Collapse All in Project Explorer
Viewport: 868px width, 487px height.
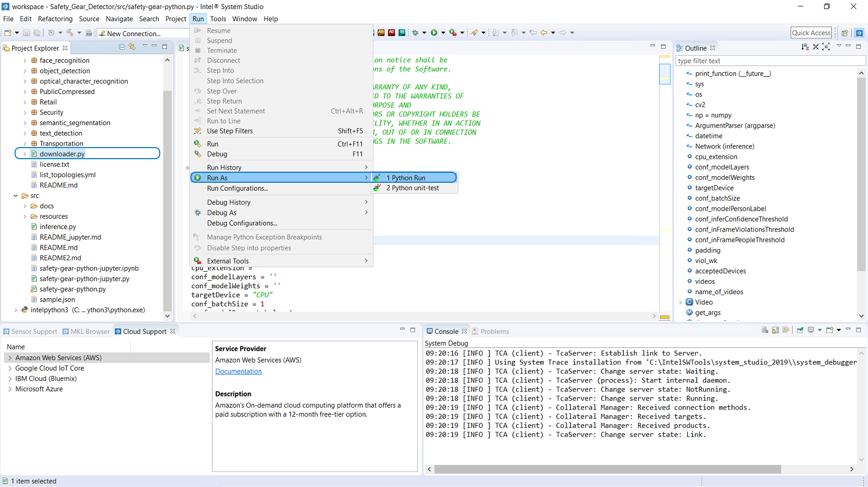pyautogui.click(x=122, y=47)
